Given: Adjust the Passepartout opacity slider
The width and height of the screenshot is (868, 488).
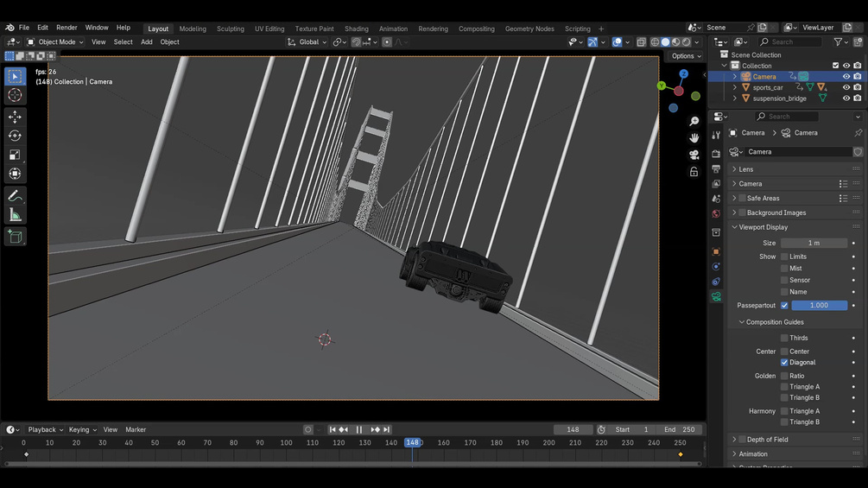Looking at the screenshot, I should tap(820, 306).
